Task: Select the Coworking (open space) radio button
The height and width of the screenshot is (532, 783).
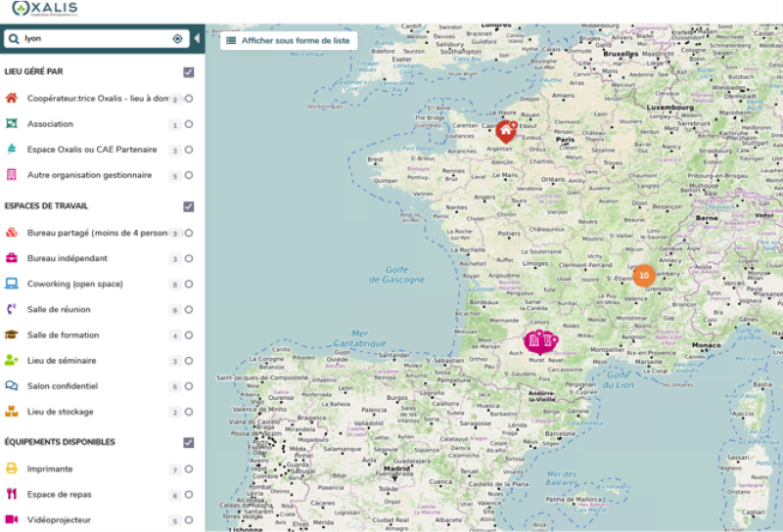Action: tap(188, 285)
